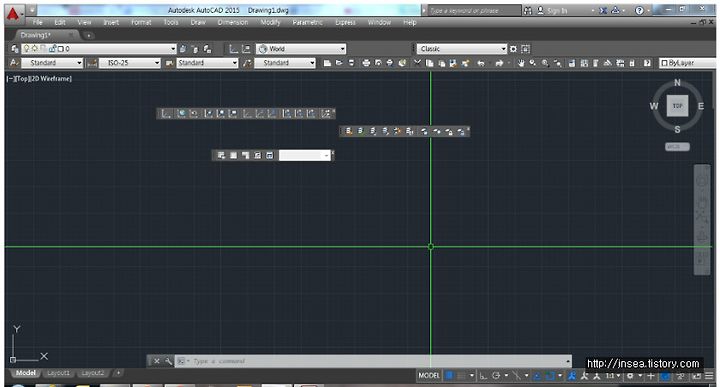The width and height of the screenshot is (720, 387).
Task: Open the Parametric menu
Action: (x=308, y=22)
